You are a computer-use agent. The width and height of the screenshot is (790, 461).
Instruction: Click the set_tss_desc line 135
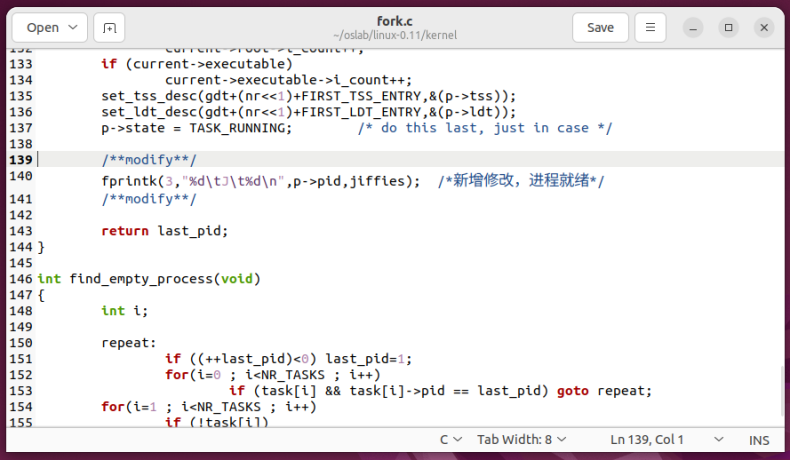tap(308, 96)
